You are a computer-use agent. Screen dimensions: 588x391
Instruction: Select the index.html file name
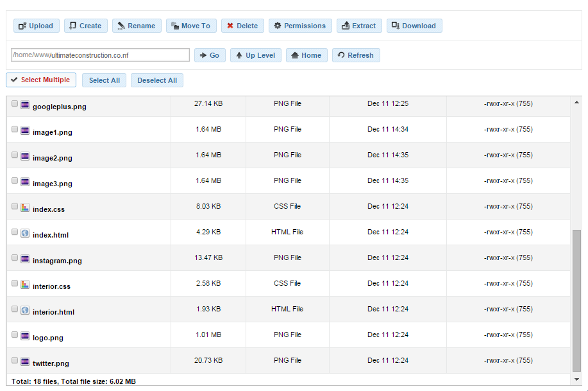coord(51,235)
